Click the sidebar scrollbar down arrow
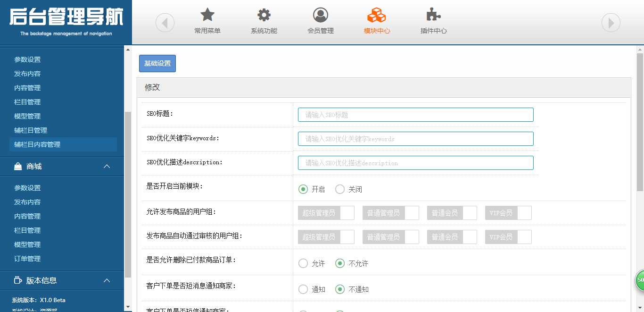Image resolution: width=644 pixels, height=312 pixels. (128, 307)
